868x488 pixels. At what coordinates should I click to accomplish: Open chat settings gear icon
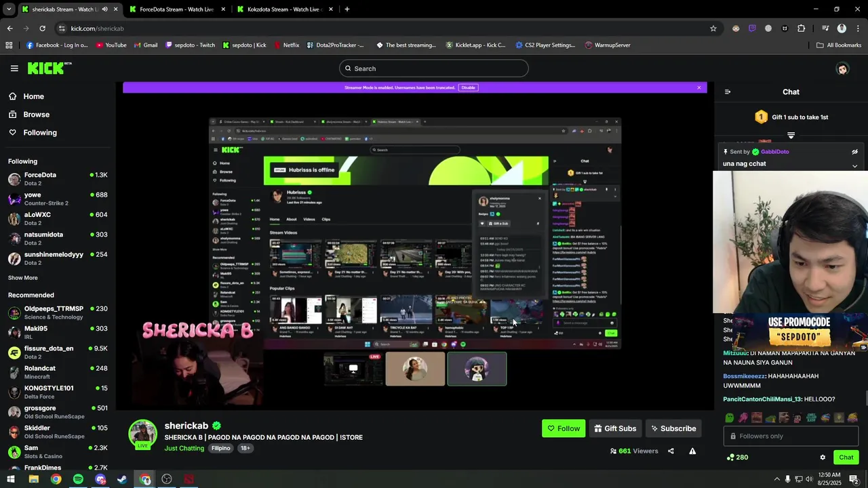click(823, 457)
